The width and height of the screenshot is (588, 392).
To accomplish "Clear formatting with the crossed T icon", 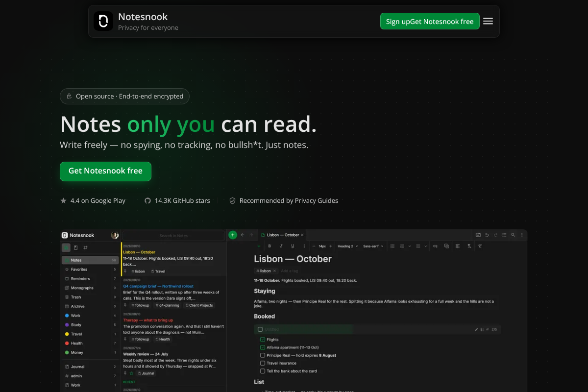I will [x=480, y=246].
